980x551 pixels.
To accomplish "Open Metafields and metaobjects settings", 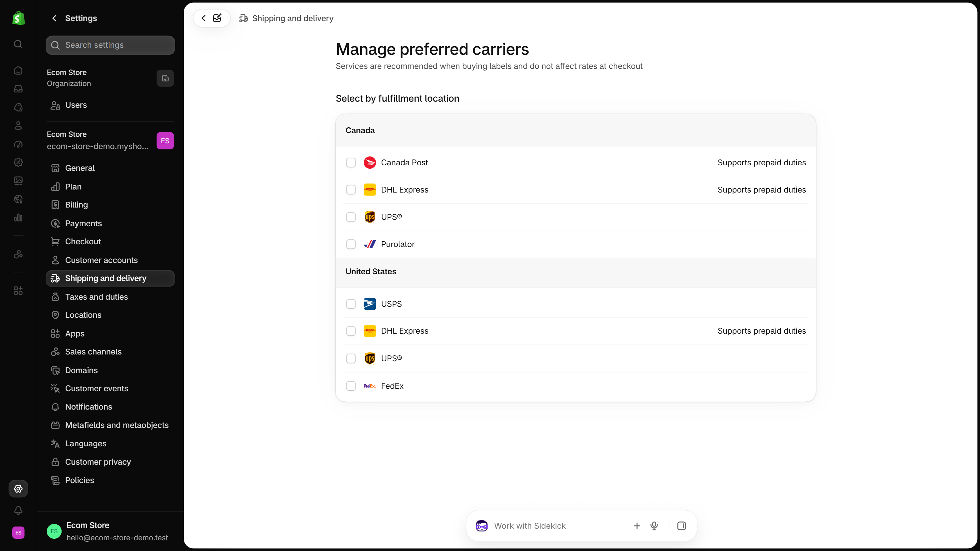I will [x=110, y=425].
